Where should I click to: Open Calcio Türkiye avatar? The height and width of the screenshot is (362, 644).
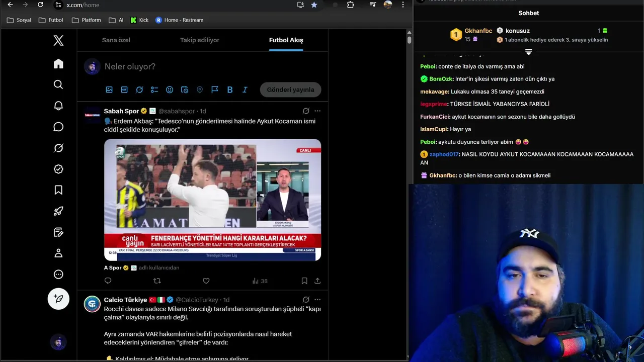point(92,304)
